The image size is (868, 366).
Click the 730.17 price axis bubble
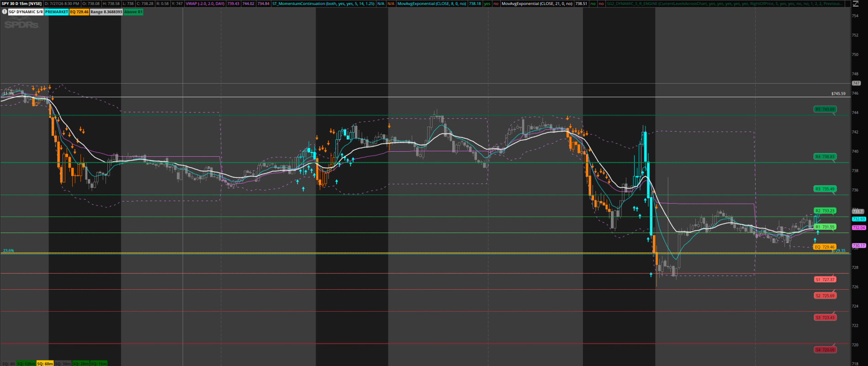859,246
